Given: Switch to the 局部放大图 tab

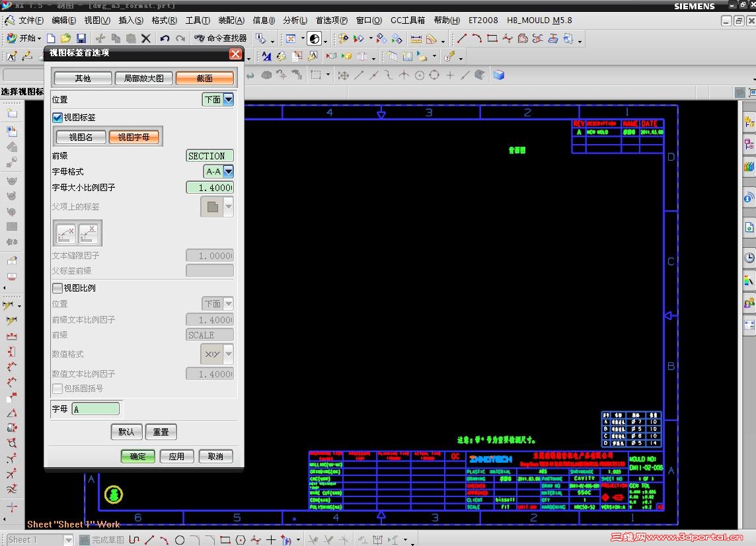Looking at the screenshot, I should click(x=143, y=78).
